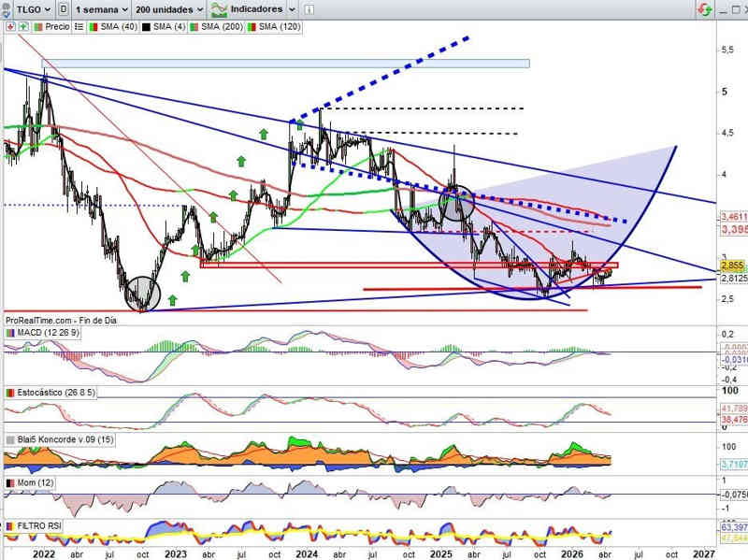Image resolution: width=748 pixels, height=560 pixels.
Task: Click the D display mode icon
Action: [x=62, y=9]
